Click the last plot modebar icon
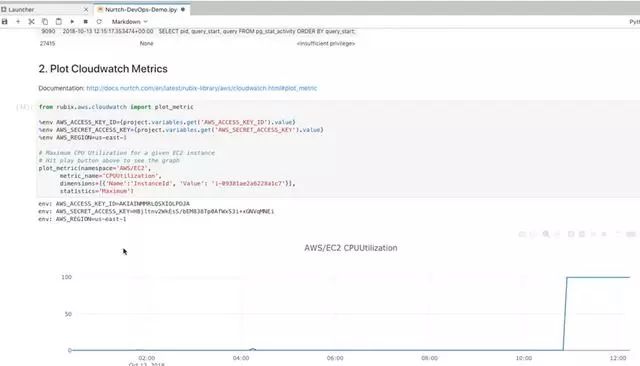 click(631, 234)
